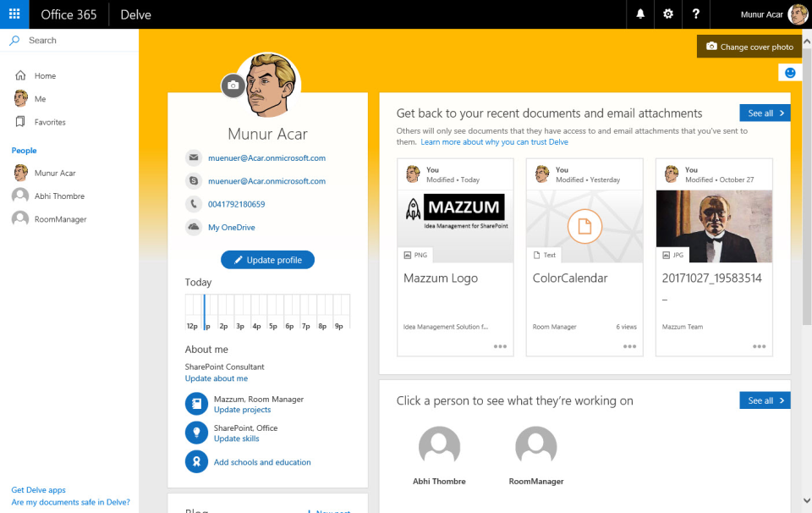Click the feedback smiley icon on the right

788,72
